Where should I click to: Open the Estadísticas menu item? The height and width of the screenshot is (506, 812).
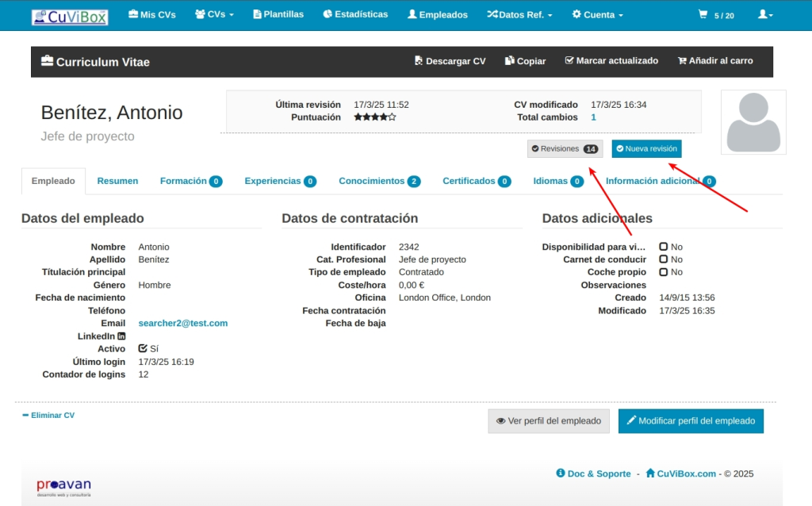(x=355, y=15)
